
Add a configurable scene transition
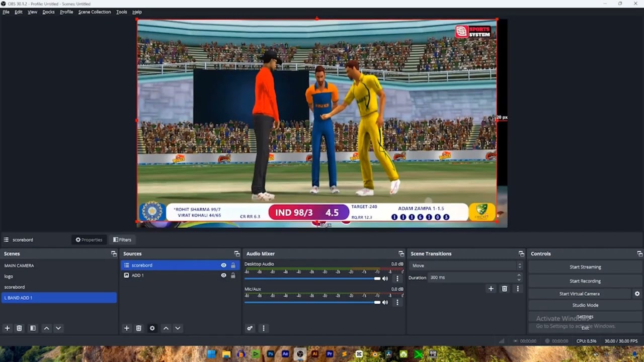pos(491,289)
